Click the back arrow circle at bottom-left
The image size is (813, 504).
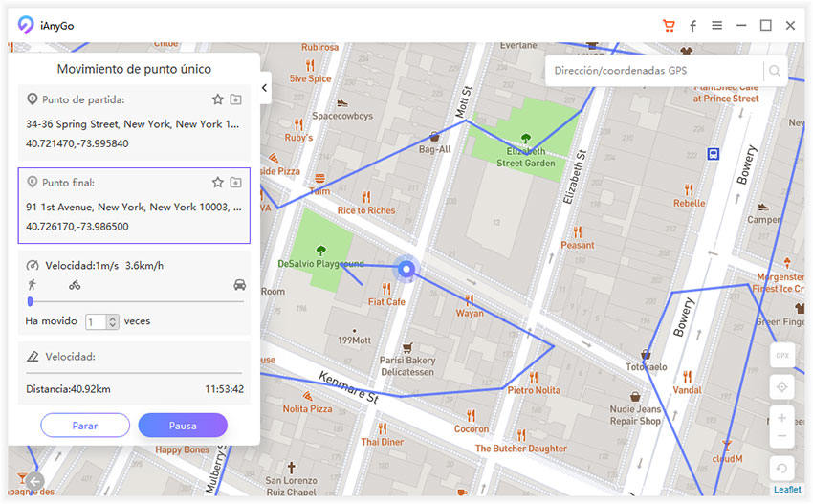(34, 482)
